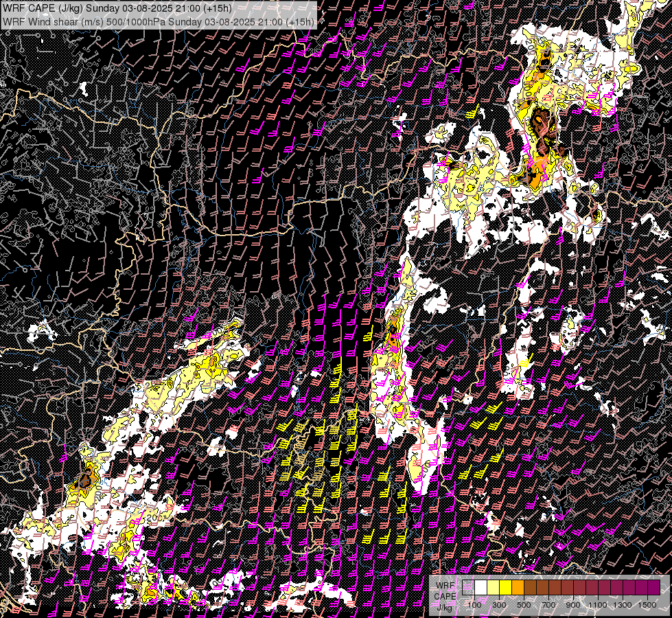Click the transparent first legend box
The height and width of the screenshot is (618, 672).
click(468, 588)
